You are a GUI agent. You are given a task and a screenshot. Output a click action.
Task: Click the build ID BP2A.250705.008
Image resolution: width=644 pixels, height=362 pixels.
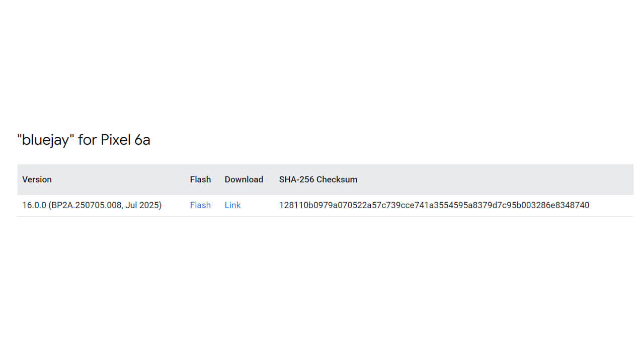tap(86, 205)
